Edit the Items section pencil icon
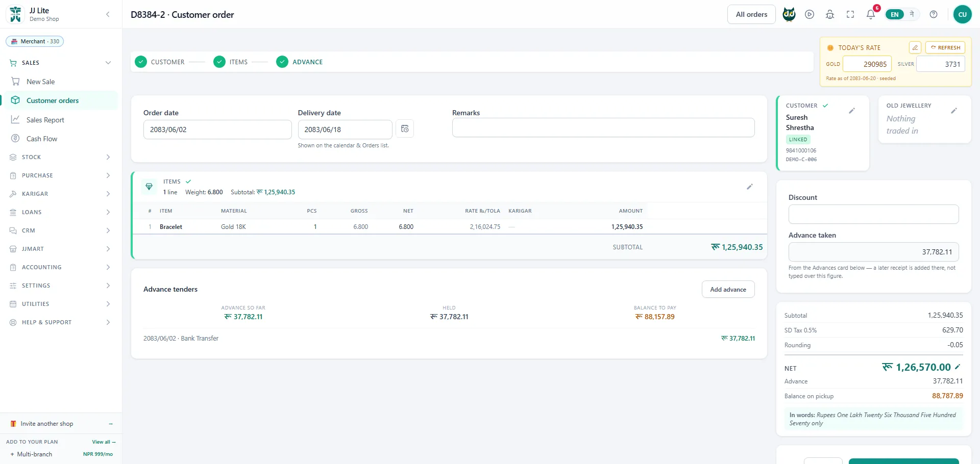This screenshot has height=464, width=980. pyautogui.click(x=750, y=187)
